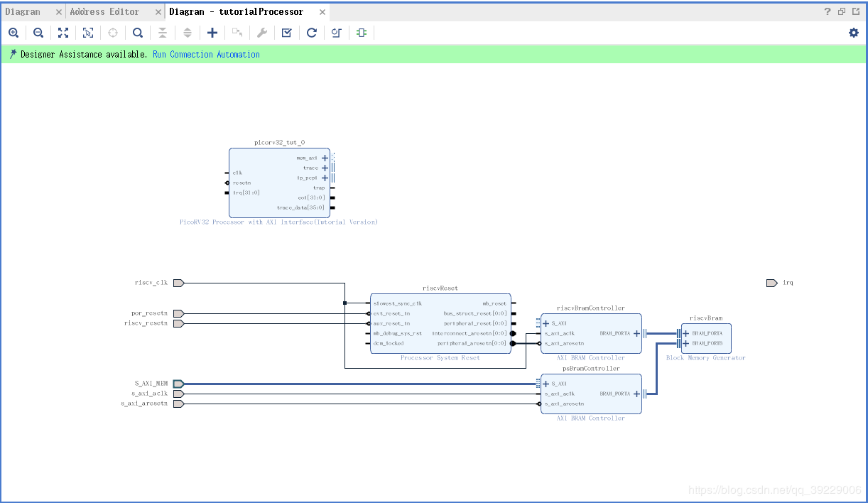868x503 pixels.
Task: Switch to the first Diagram tab
Action: pos(23,11)
